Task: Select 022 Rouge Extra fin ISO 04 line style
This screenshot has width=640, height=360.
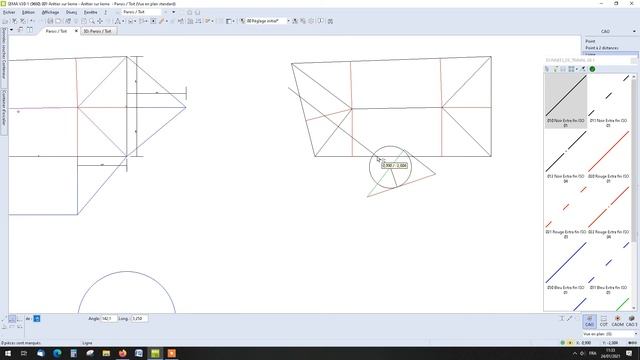Action: point(608,212)
